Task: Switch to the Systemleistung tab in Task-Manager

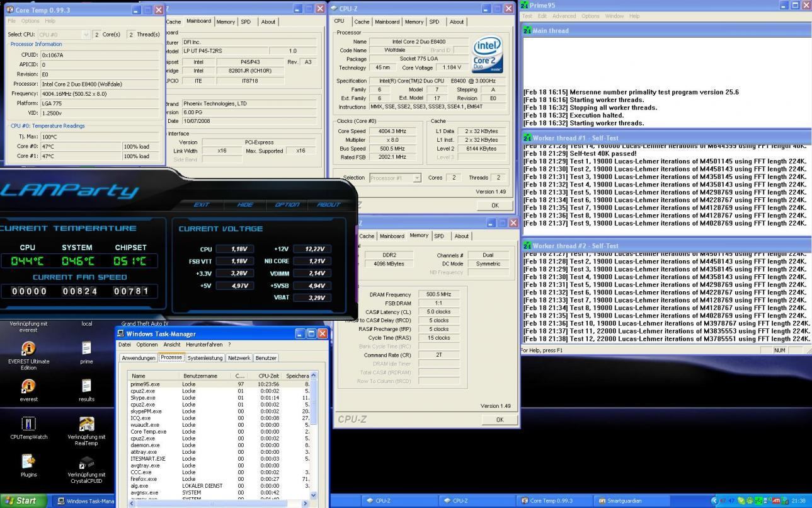Action: [205, 358]
